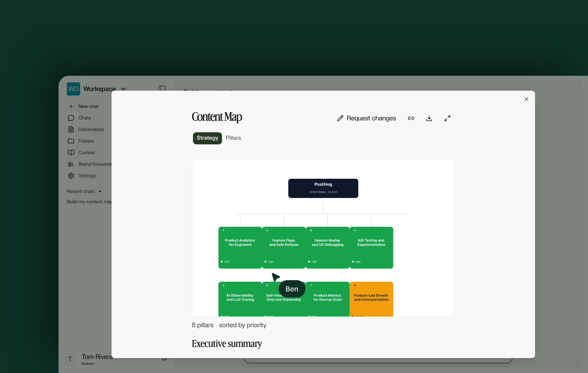The width and height of the screenshot is (588, 373).
Task: Click the WO workspace logo
Action: (73, 89)
